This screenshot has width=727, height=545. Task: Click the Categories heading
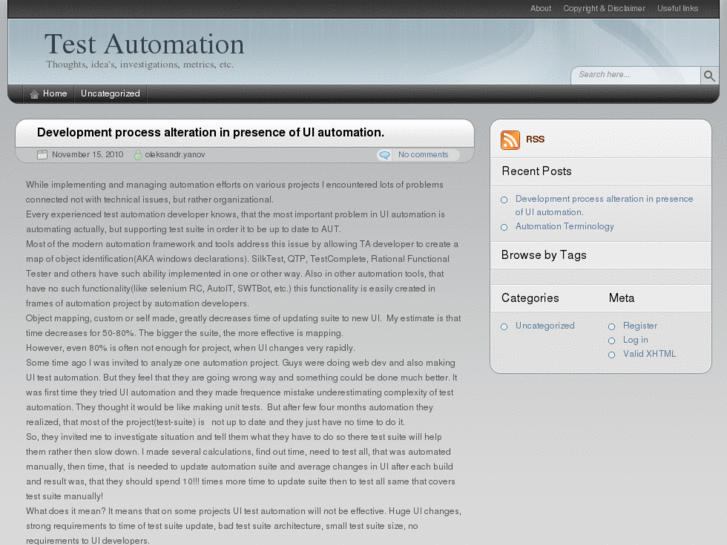click(530, 298)
